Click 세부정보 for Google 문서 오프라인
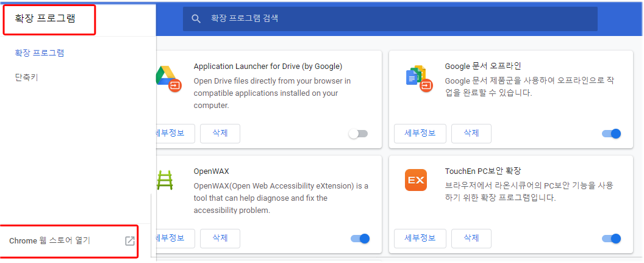Viewport: 644px width, 263px height. 420,133
